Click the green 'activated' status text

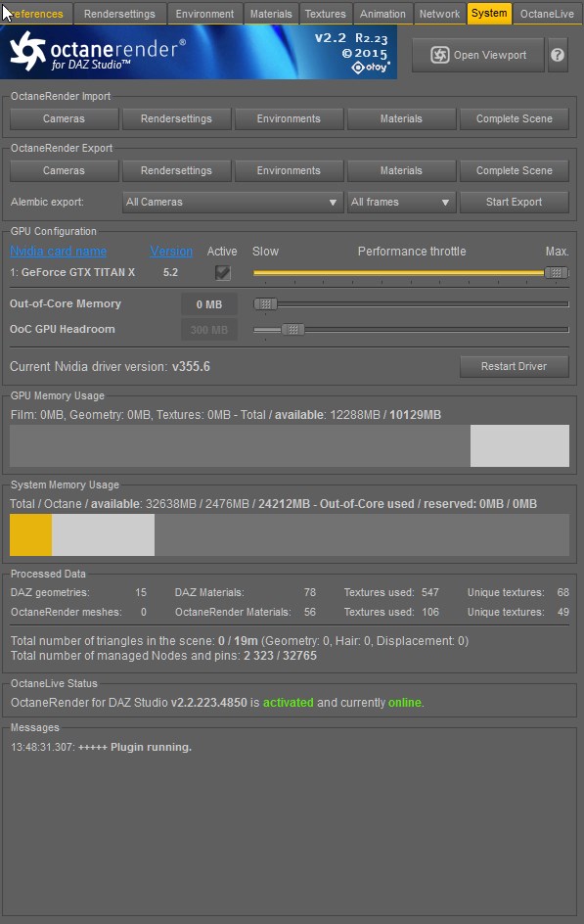click(288, 703)
